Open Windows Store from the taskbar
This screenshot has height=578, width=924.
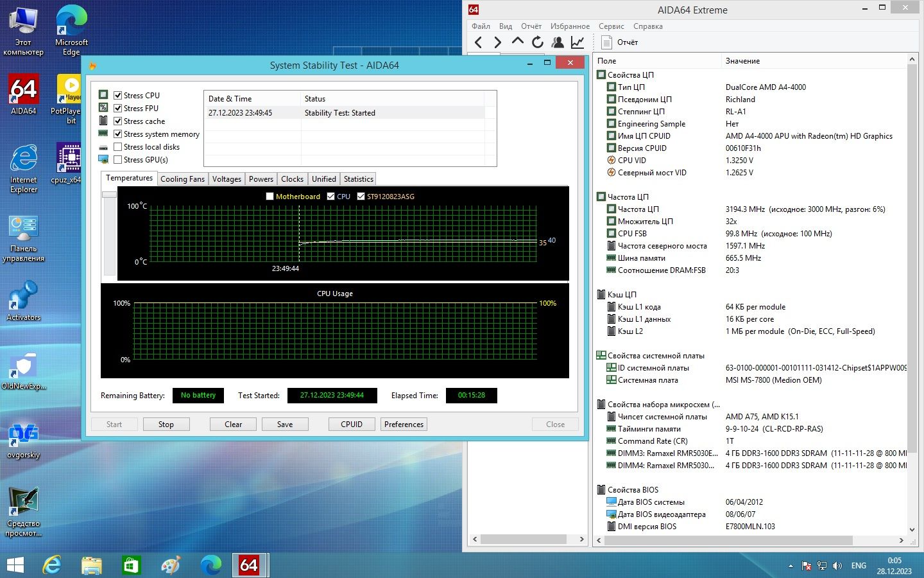click(x=132, y=565)
